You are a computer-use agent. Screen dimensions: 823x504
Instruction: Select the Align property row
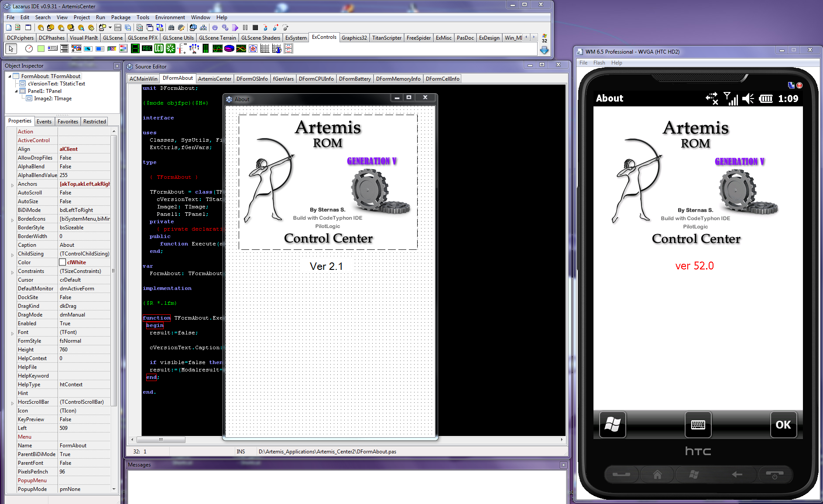pos(63,149)
